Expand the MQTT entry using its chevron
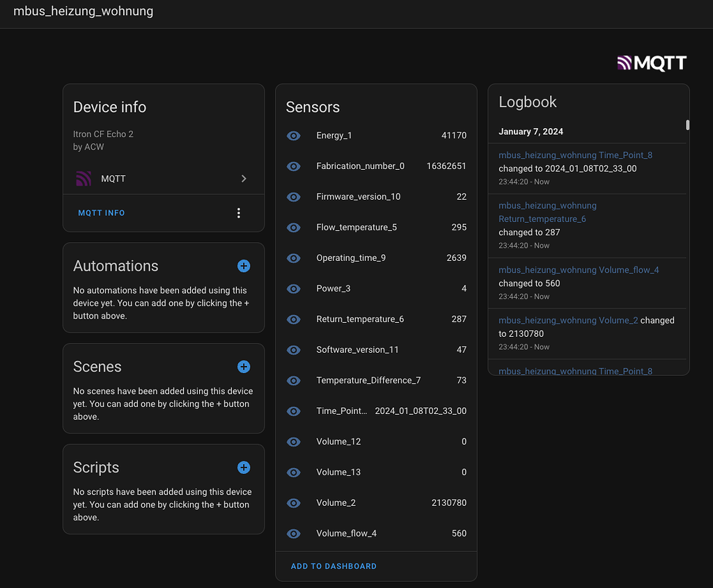713x588 pixels. (x=244, y=179)
